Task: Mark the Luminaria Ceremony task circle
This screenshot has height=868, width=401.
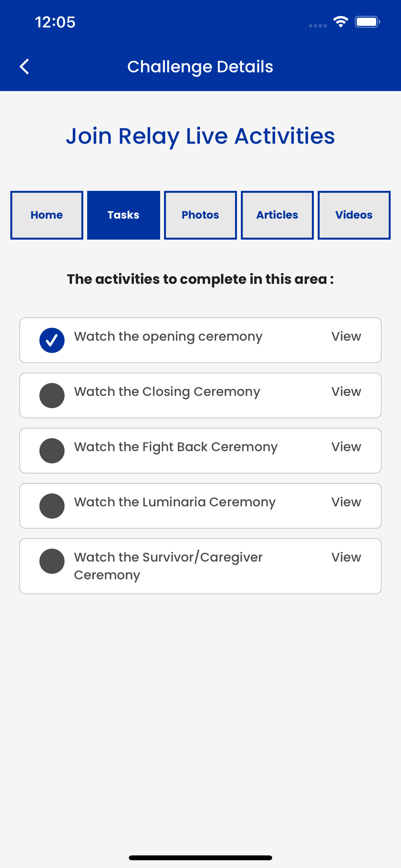Action: (52, 506)
